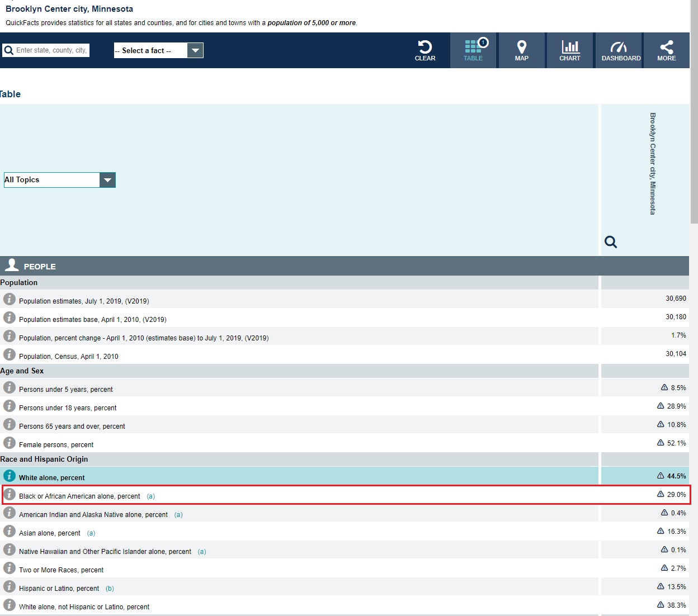Click info icon for Persons 65 years and over
The width and height of the screenshot is (698, 616).
pos(10,424)
